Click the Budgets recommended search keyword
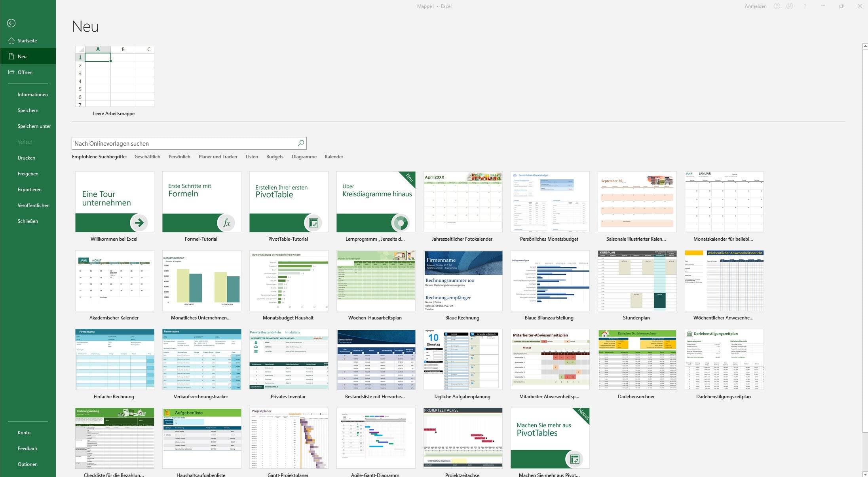The height and width of the screenshot is (477, 868). tap(274, 156)
